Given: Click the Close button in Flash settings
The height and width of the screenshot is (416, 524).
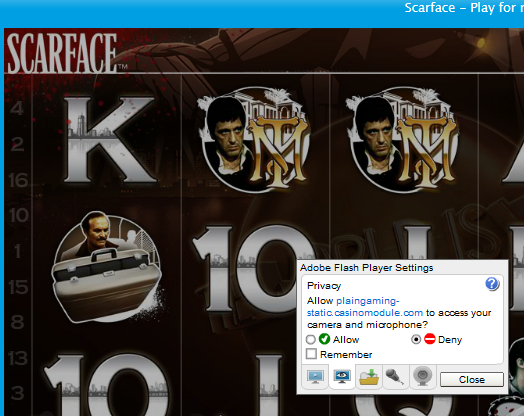Looking at the screenshot, I should pyautogui.click(x=472, y=380).
